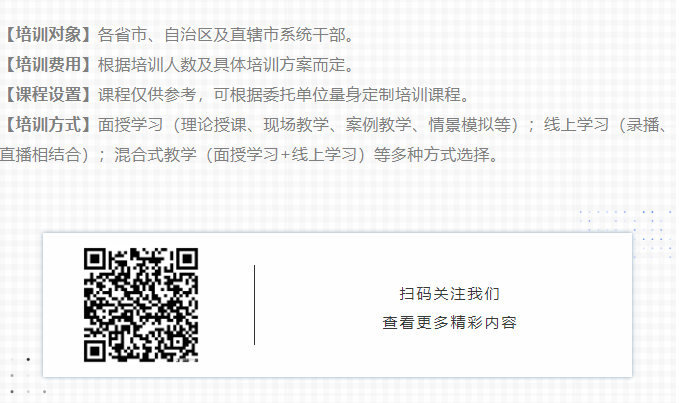This screenshot has height=403, width=679.
Task: Click the QR code's top-right finder square
Action: click(187, 259)
